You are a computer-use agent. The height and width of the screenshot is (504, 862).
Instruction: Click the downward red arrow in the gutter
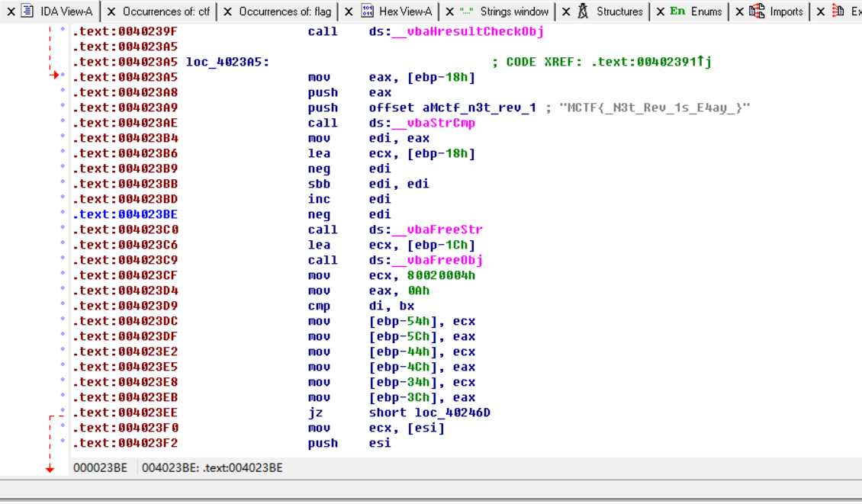tap(50, 468)
